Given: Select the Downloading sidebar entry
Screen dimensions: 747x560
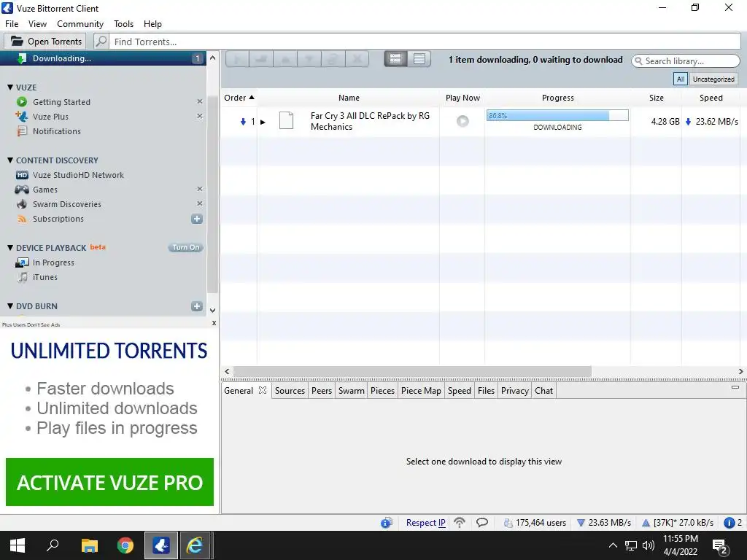Looking at the screenshot, I should tap(103, 58).
